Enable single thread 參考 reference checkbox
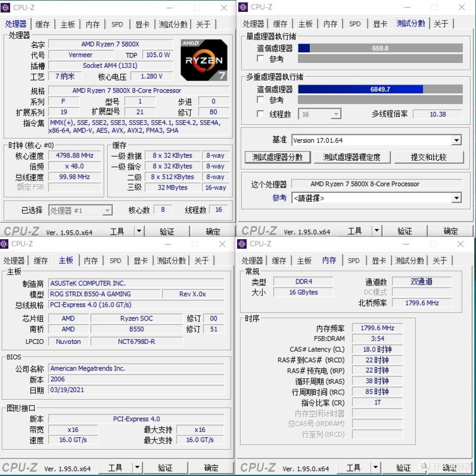Image resolution: width=476 pixels, height=476 pixels. [x=260, y=58]
